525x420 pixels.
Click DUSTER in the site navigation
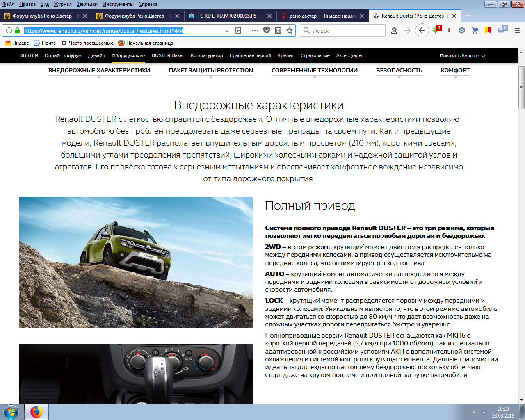coord(29,55)
